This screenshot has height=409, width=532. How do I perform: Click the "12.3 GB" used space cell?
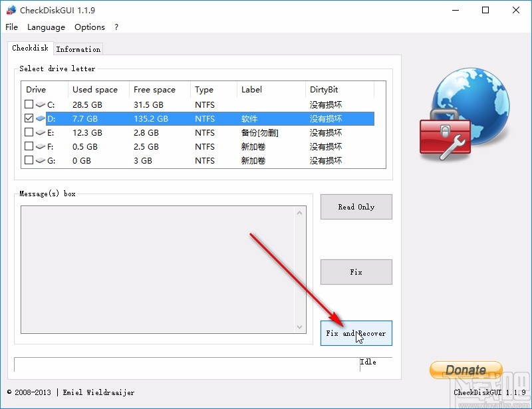pyautogui.click(x=87, y=133)
